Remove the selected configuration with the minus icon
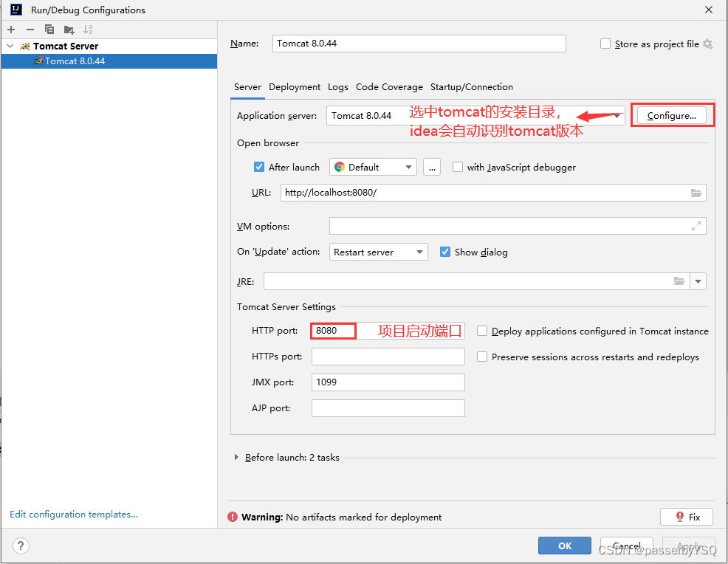Viewport: 728px width, 564px height. [x=30, y=30]
